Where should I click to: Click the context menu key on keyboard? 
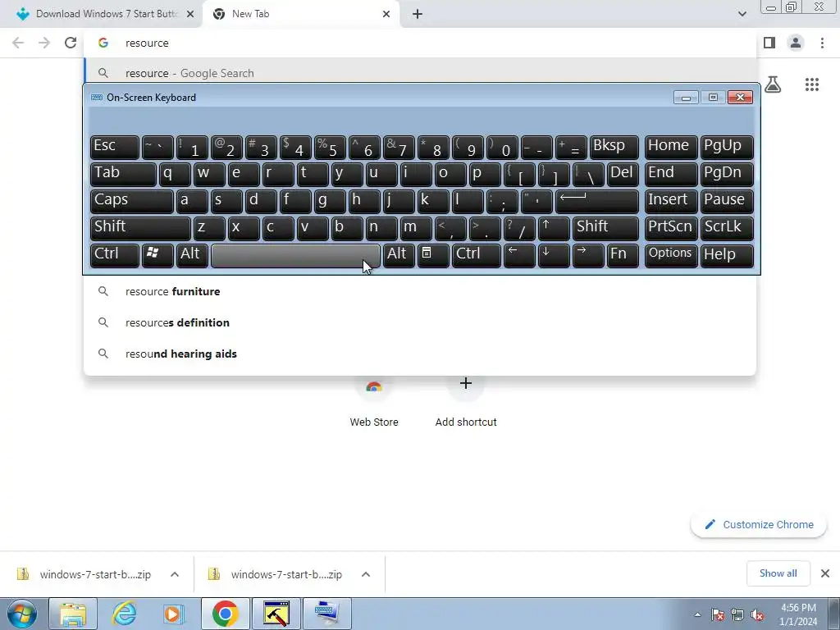pyautogui.click(x=433, y=255)
